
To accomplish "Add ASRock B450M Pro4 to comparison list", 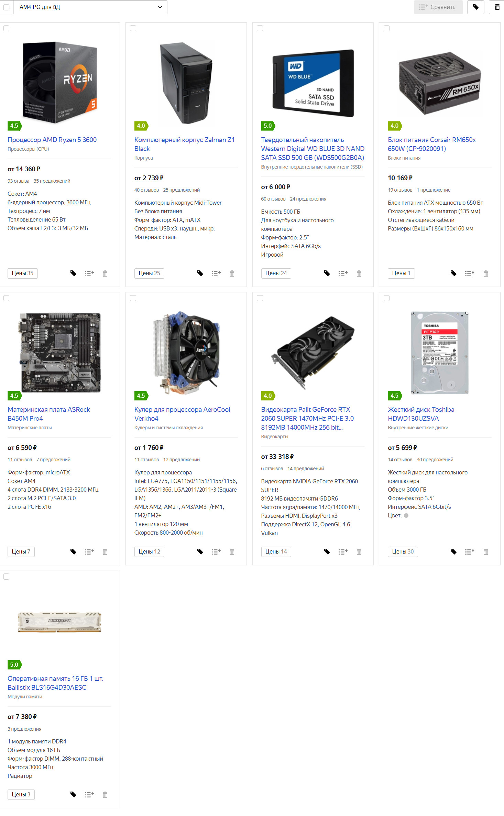I will point(89,552).
